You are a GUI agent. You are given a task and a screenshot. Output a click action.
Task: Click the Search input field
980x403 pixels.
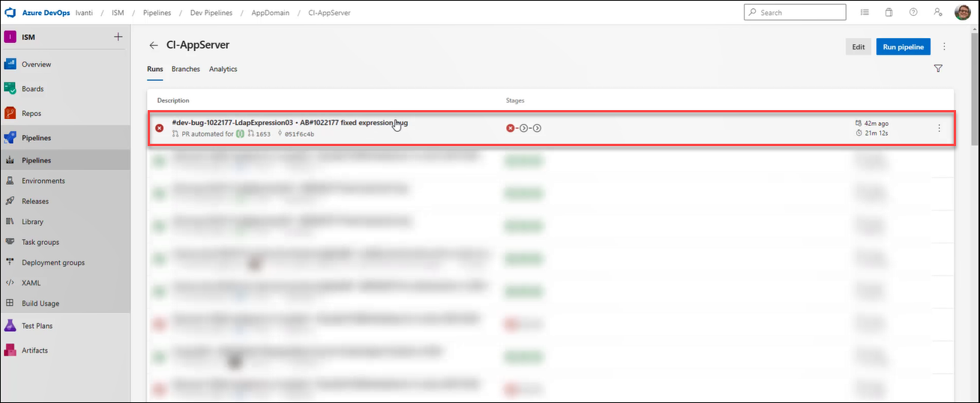pyautogui.click(x=800, y=13)
